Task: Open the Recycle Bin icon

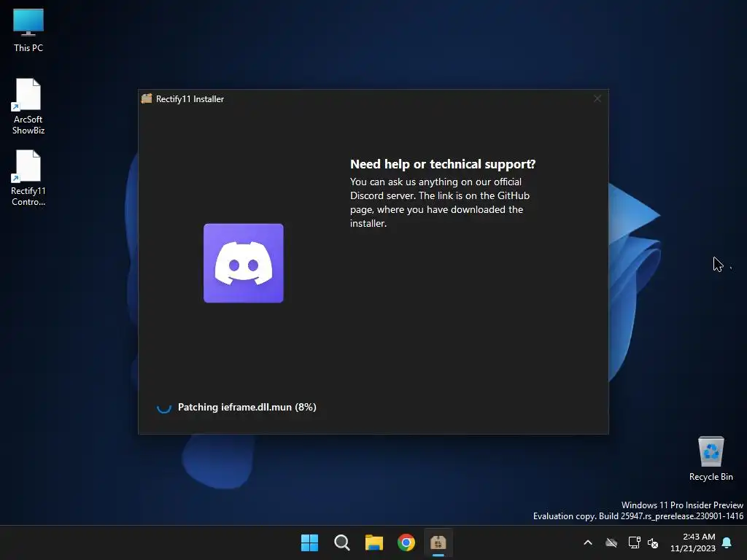Action: 711,459
